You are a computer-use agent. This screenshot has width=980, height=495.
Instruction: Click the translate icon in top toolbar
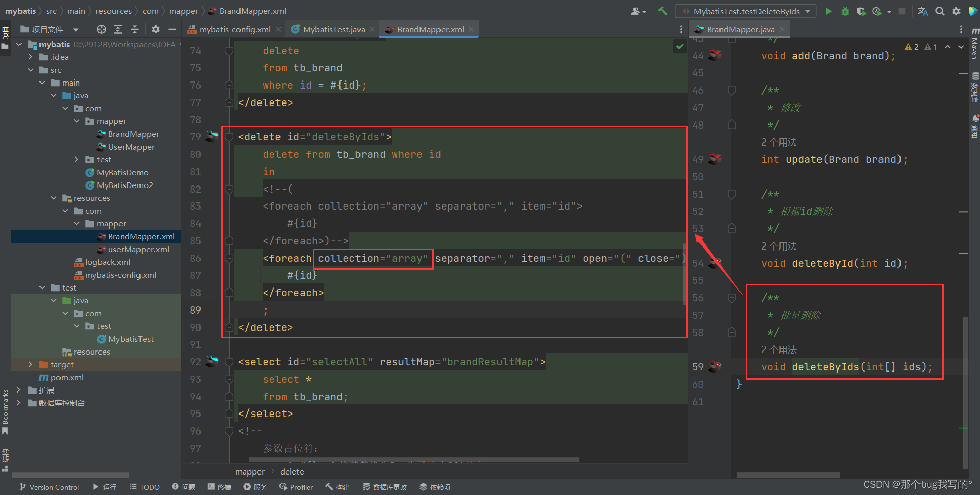click(x=923, y=11)
